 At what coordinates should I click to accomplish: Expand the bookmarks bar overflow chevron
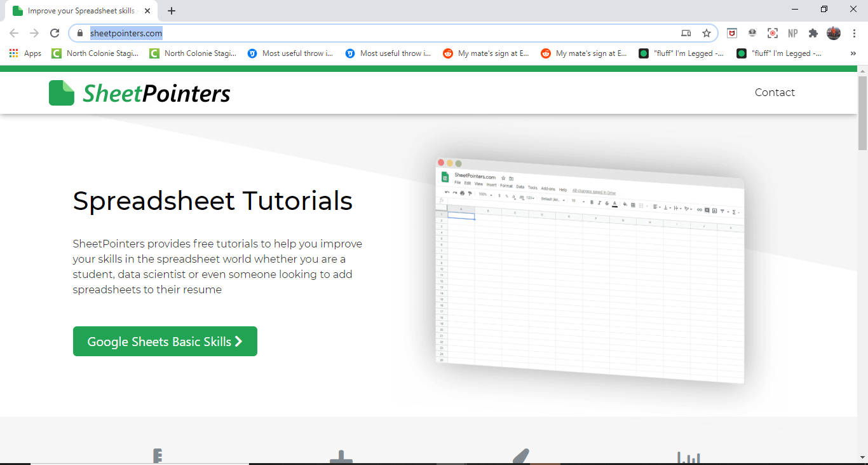853,53
